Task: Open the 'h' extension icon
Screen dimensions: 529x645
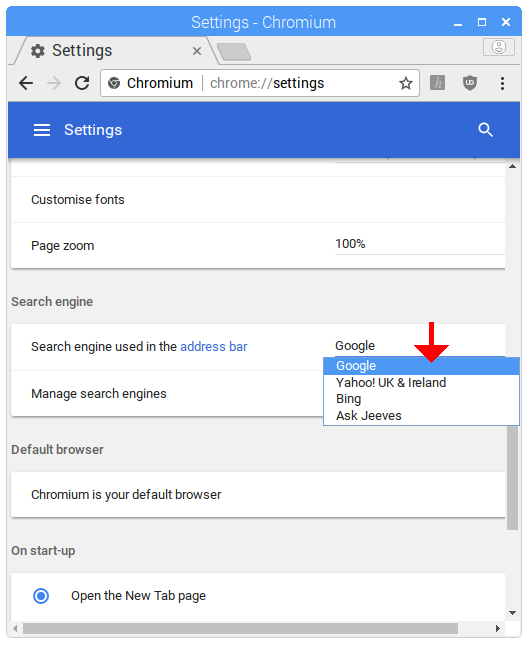Action: (x=437, y=83)
